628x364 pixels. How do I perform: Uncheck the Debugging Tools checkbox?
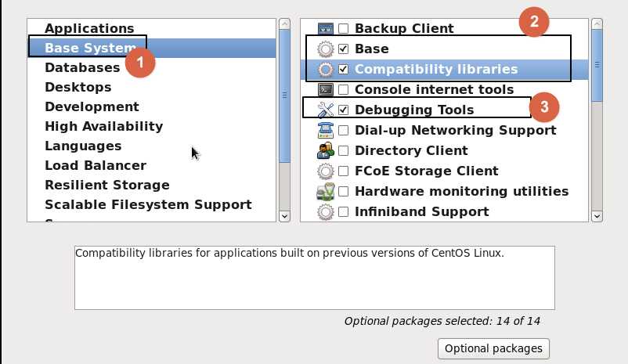[x=343, y=110]
